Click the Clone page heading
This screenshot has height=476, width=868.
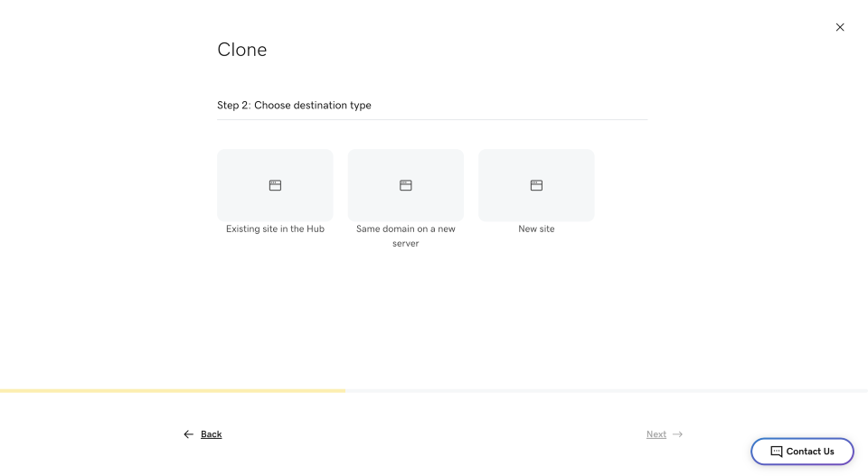point(242,50)
